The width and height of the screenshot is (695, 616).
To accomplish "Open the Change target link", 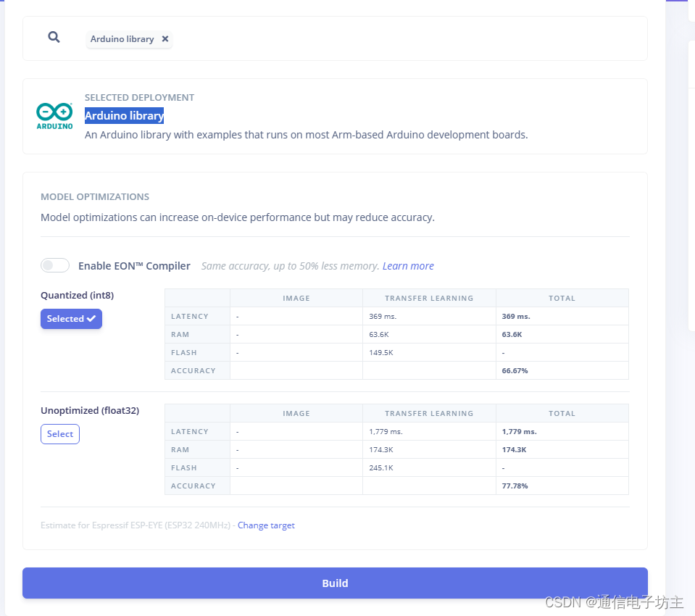I will (266, 525).
